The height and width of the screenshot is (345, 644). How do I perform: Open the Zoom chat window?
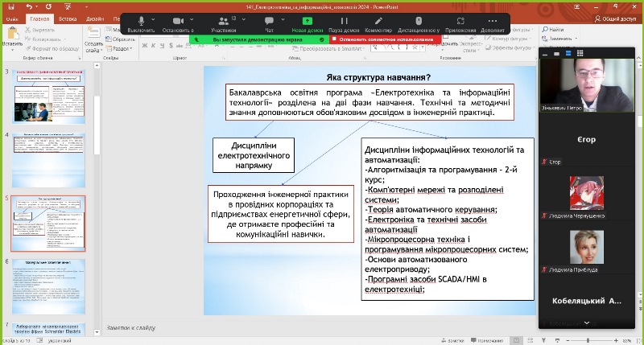(x=269, y=22)
